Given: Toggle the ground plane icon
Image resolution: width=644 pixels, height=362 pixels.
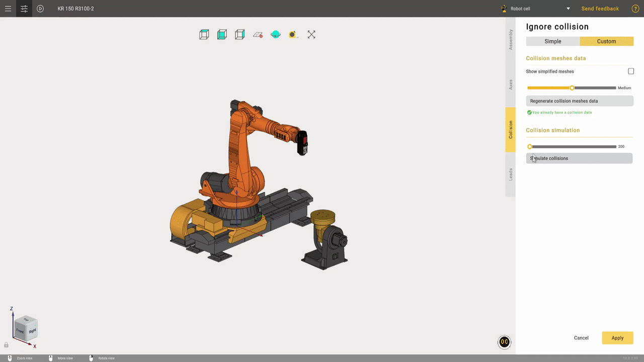Looking at the screenshot, I should (258, 34).
